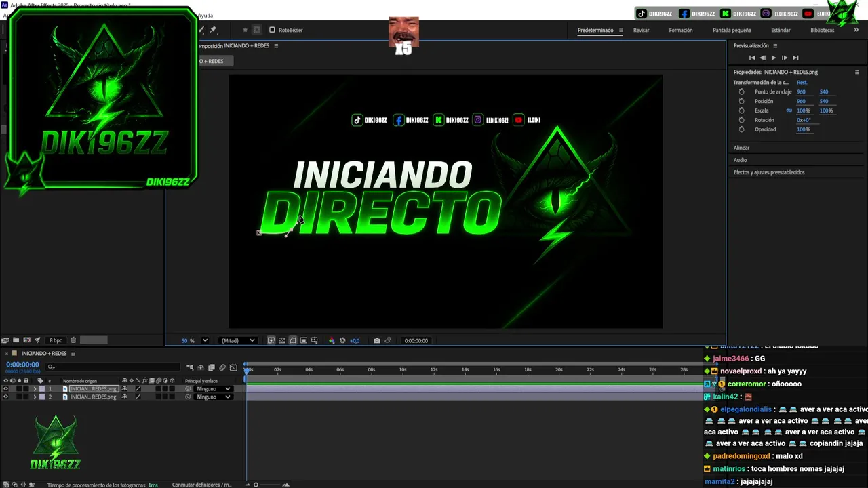
Task: Click the star icon beside RotoBézier
Action: point(245,30)
